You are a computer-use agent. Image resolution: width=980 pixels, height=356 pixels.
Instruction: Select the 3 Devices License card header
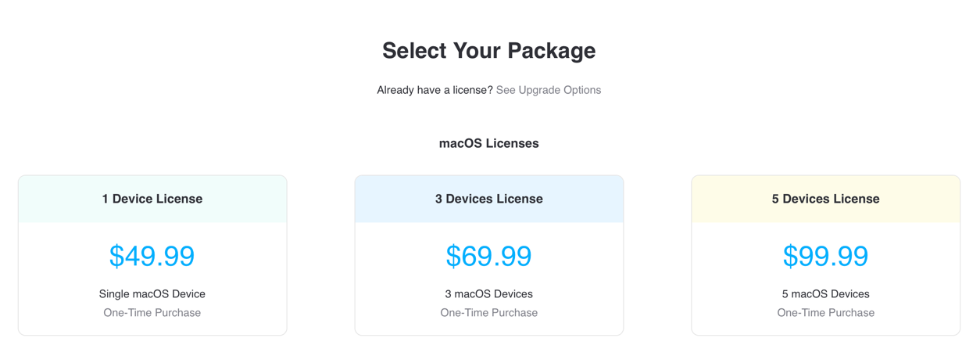[x=489, y=199]
